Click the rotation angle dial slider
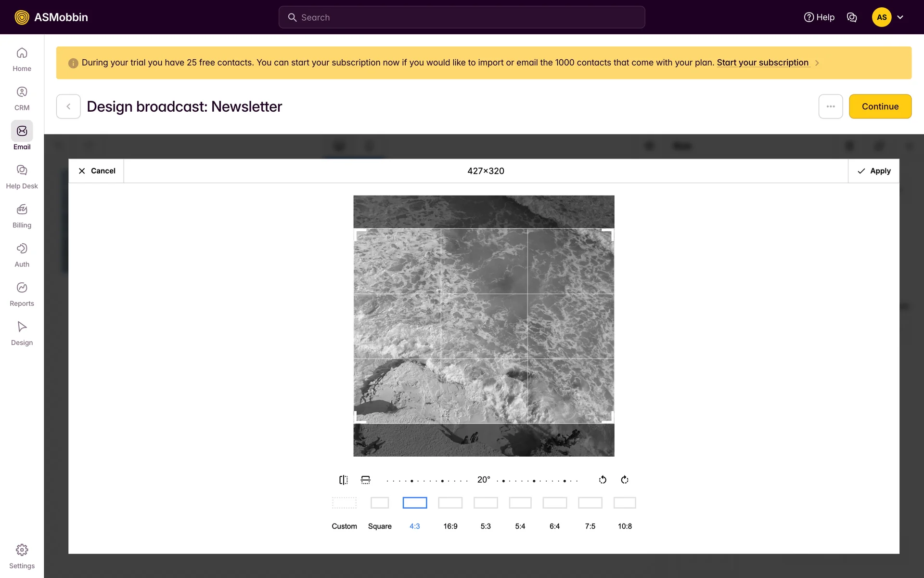 483,480
